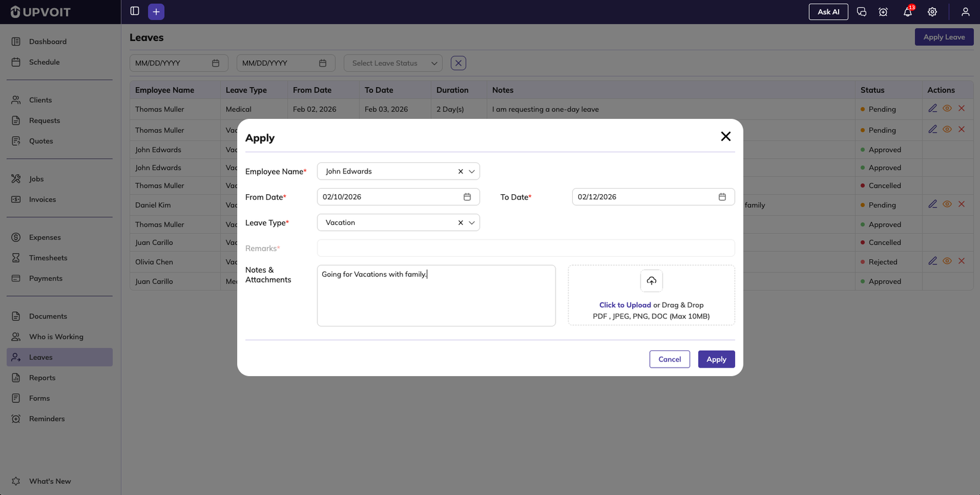Expand the Employee Name dropdown
Image resolution: width=980 pixels, height=495 pixels.
click(x=472, y=172)
